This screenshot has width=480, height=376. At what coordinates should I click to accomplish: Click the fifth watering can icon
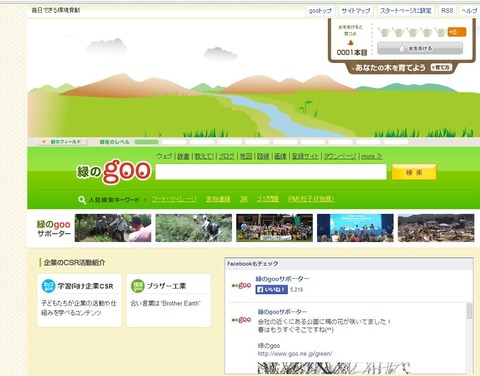click(x=440, y=32)
